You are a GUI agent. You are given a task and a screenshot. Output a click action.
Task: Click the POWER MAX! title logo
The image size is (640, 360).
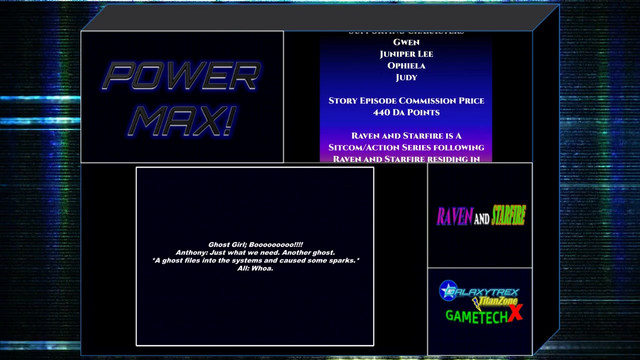coord(181,99)
